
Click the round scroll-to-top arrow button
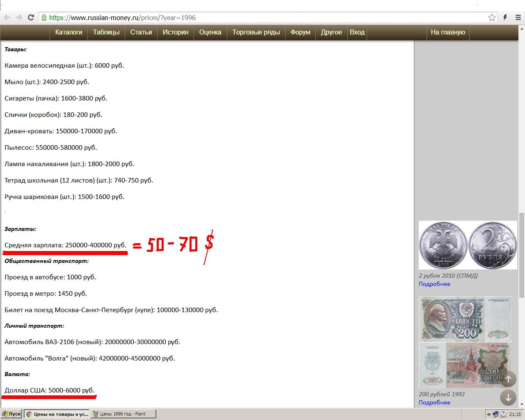(508, 379)
